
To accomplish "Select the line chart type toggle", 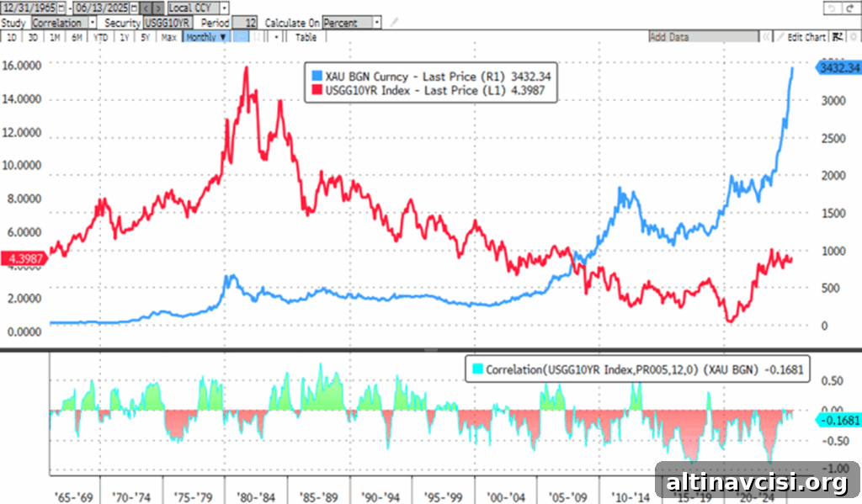I will pyautogui.click(x=241, y=37).
